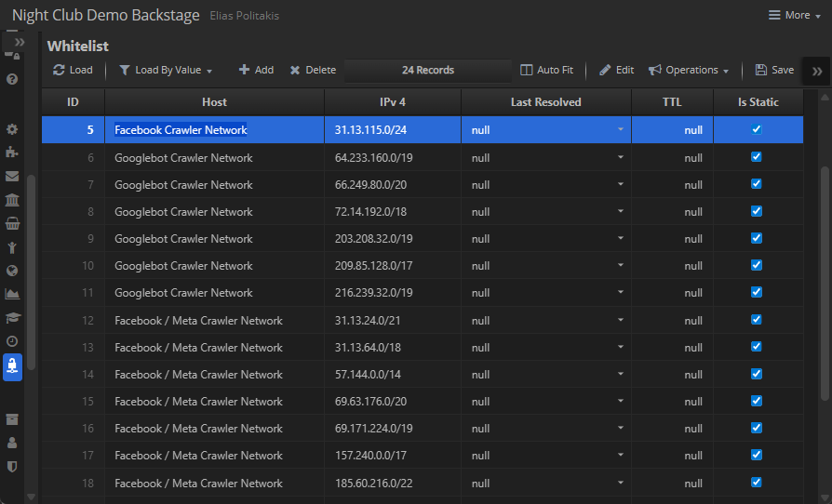Open Last Resolved dropdown for row 9
832x504 pixels.
pos(620,239)
